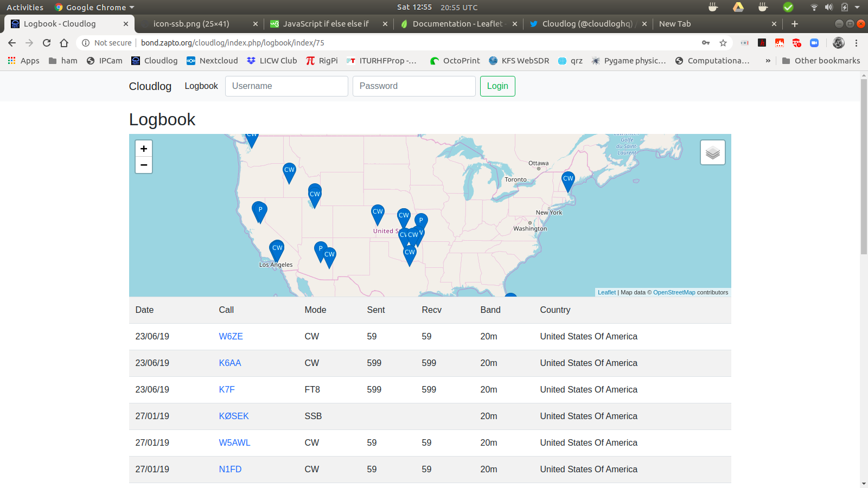Open the W6ZE callsign link
Viewport: 868px width, 488px height.
[x=231, y=337]
